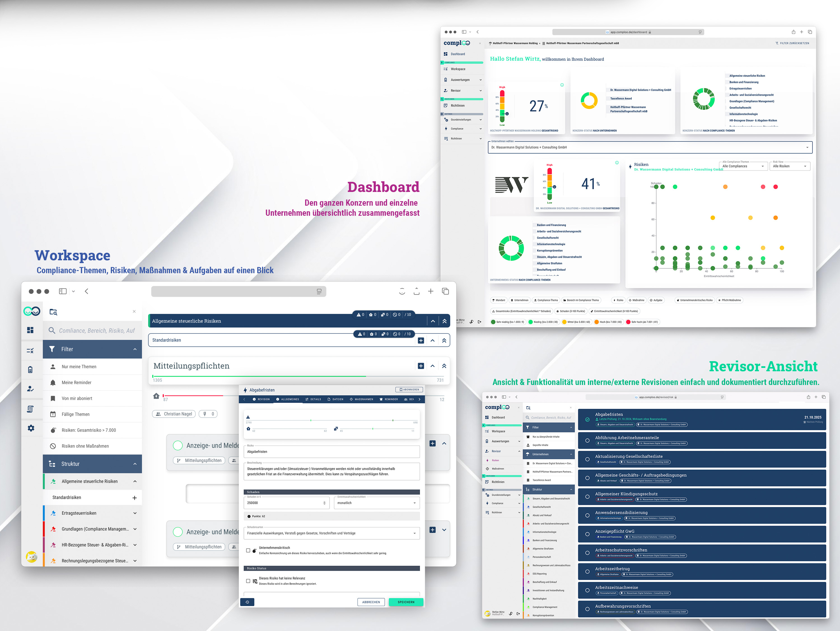Expand Ertragsteuerrisiken in Workspace tree
This screenshot has height=631, width=840.
point(135,513)
